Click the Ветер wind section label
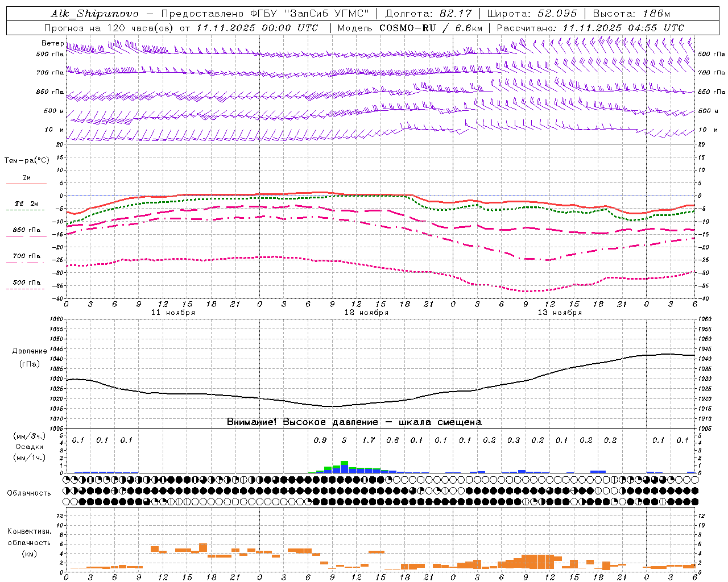 [x=52, y=43]
